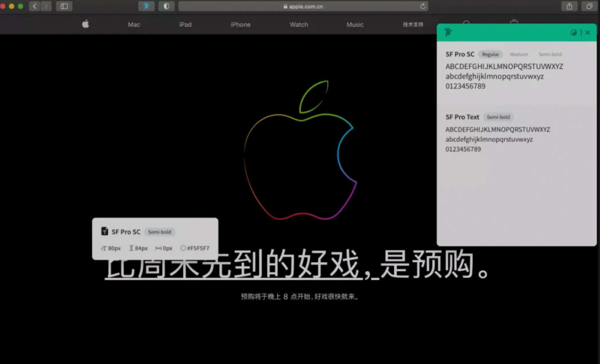600x364 pixels.
Task: Click the Semi-bold tag beside SF Pro Text
Action: [x=498, y=117]
